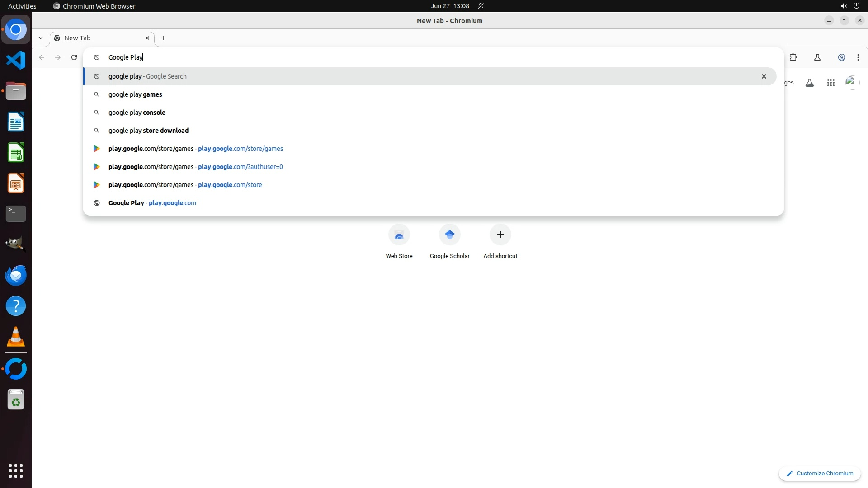Screen dimensions: 868x488
Task: Expand the tab search dropdown arrow
Action: pos(41,38)
